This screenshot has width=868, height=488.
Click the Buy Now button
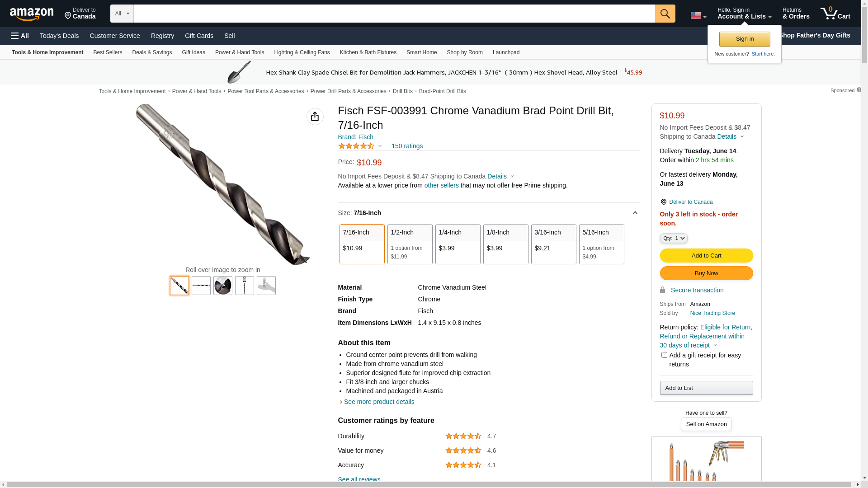(x=706, y=273)
